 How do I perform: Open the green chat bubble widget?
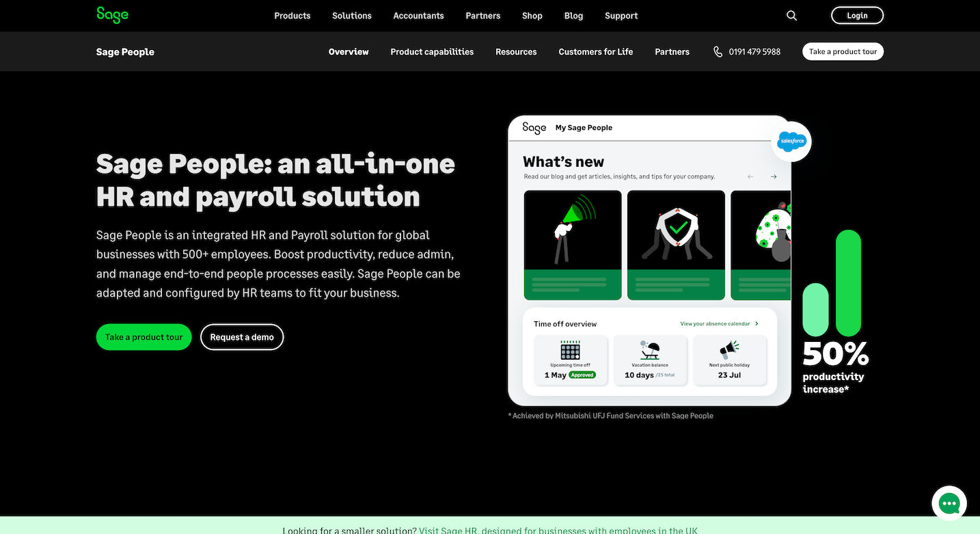949,503
